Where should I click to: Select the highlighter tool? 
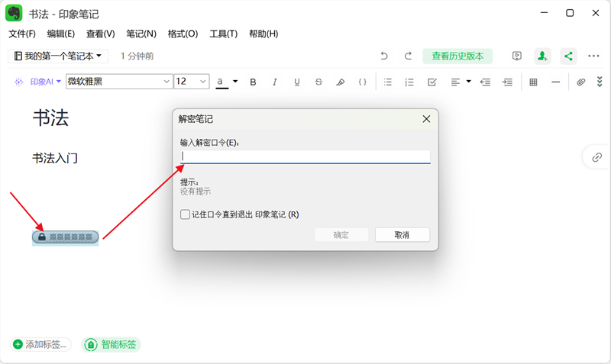click(x=340, y=82)
